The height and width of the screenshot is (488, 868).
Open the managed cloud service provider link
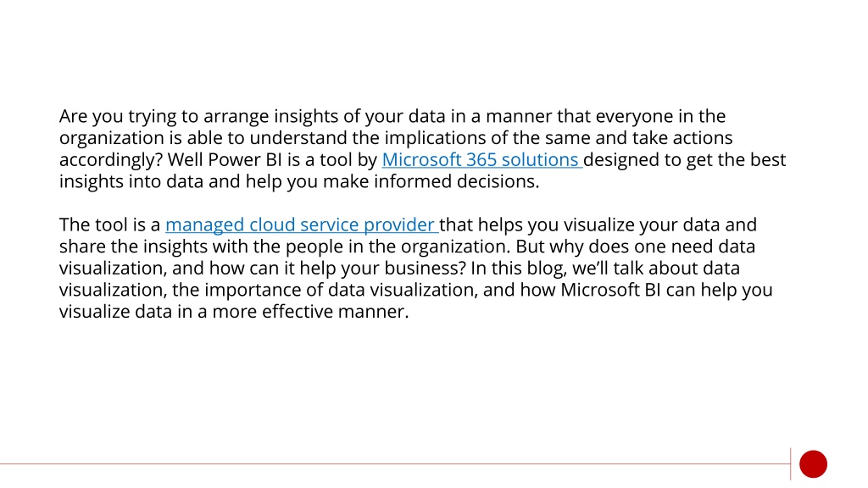[302, 225]
